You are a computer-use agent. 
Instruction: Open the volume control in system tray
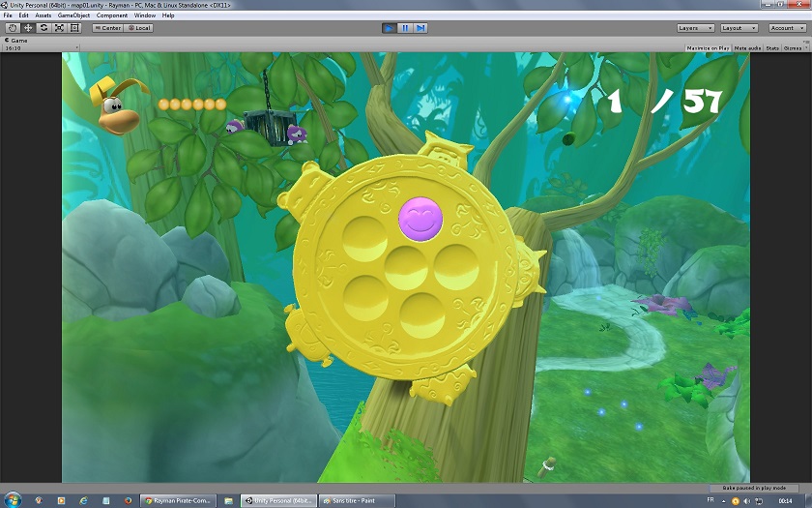746,501
